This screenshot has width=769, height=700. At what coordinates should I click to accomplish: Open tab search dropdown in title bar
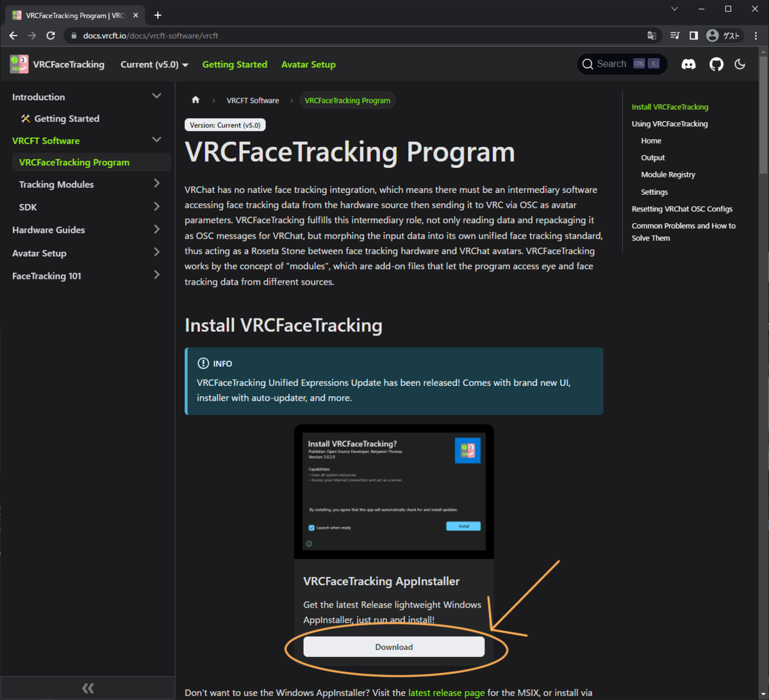pyautogui.click(x=674, y=9)
